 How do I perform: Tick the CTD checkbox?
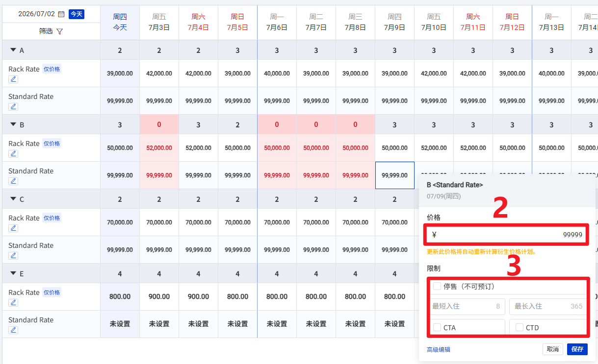click(x=520, y=327)
